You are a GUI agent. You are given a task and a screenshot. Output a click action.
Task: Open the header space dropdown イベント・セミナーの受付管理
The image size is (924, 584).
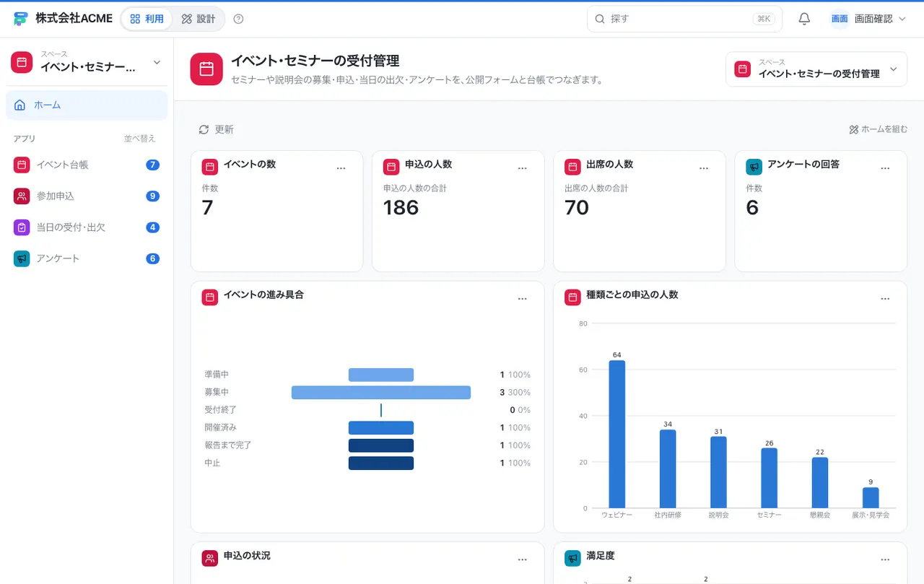point(816,69)
